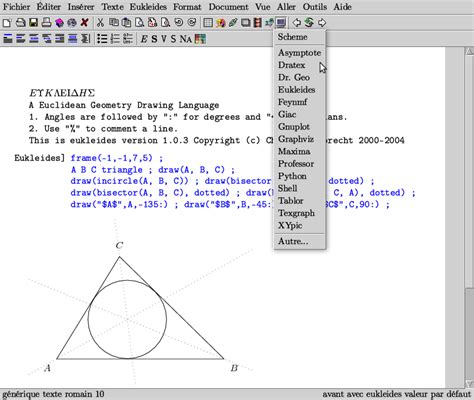
Task: Click the numbered list icon
Action: (x=115, y=39)
